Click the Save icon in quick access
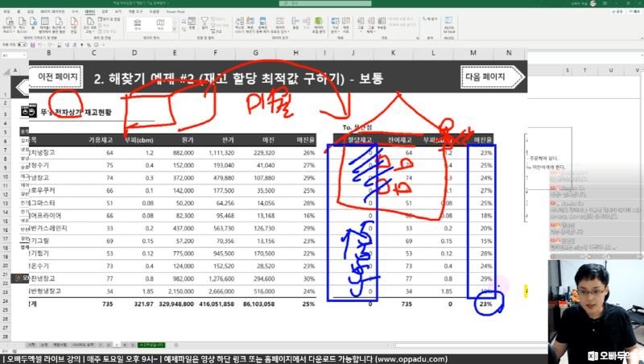 click(33, 45)
